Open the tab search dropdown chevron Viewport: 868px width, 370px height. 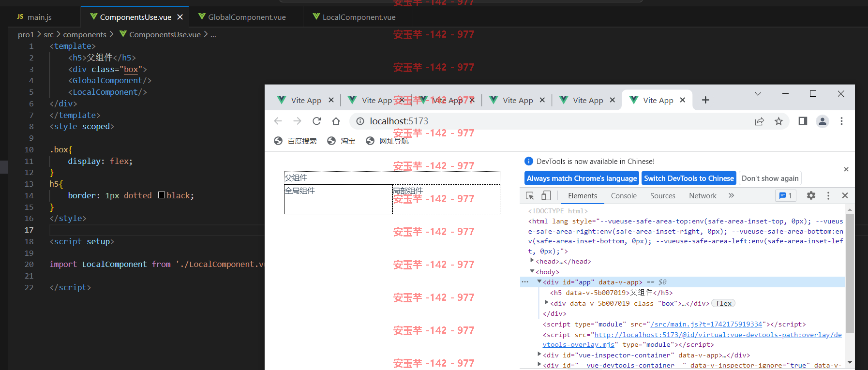pos(758,94)
